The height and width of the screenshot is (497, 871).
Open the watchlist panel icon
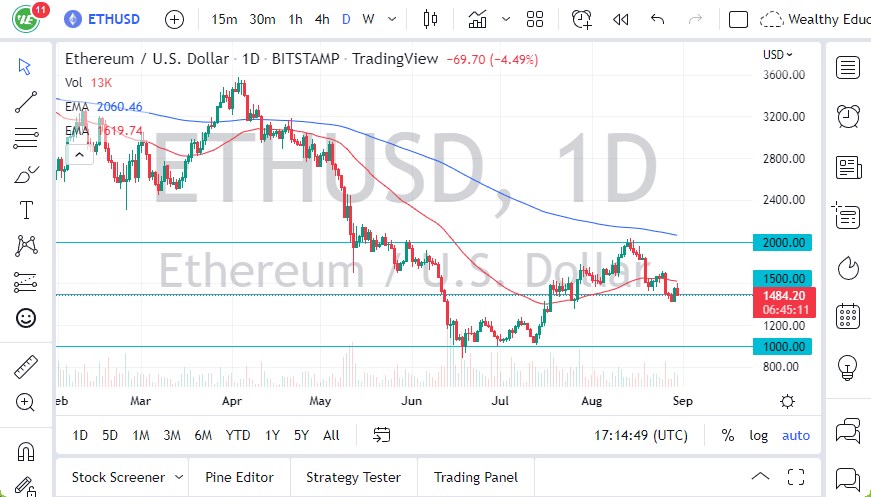848,67
